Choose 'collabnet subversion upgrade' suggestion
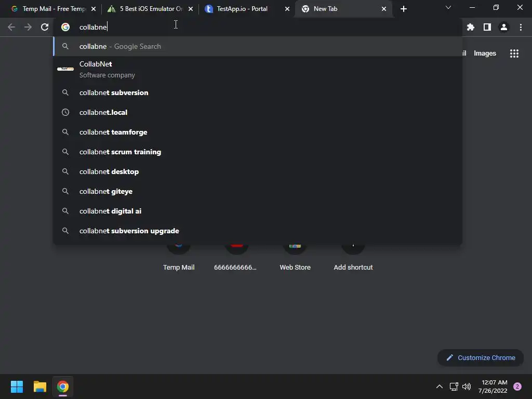 (x=258, y=231)
